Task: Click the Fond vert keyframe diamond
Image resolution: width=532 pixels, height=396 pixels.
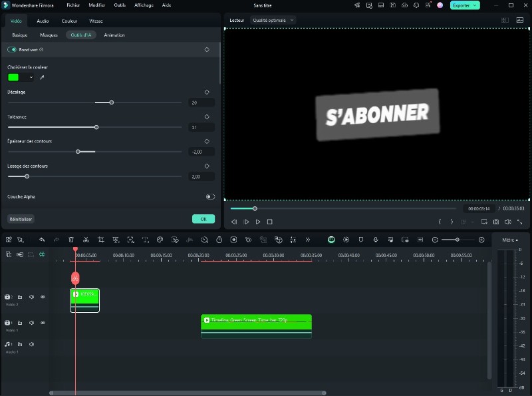Action: pyautogui.click(x=207, y=50)
